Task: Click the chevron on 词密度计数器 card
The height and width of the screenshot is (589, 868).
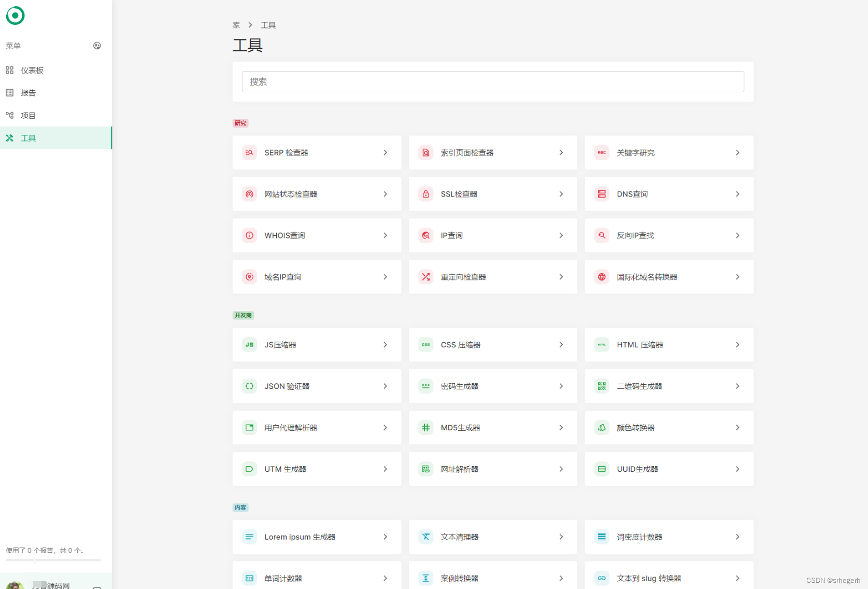Action: point(737,537)
